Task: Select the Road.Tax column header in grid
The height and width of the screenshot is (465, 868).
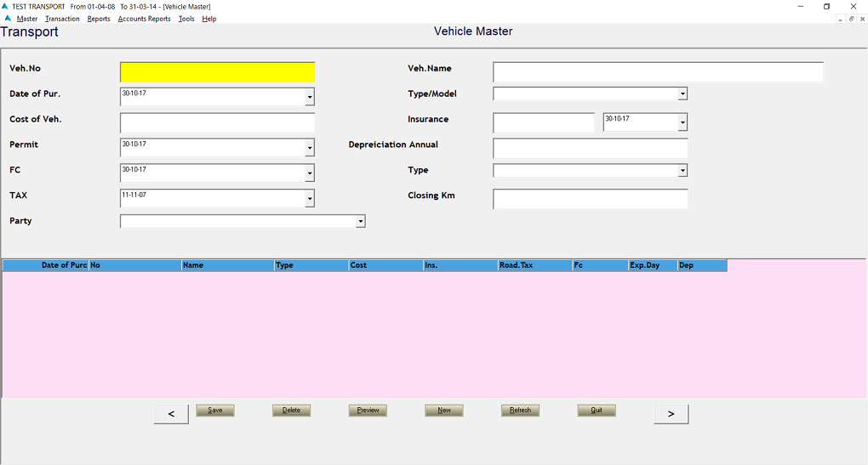Action: click(534, 265)
